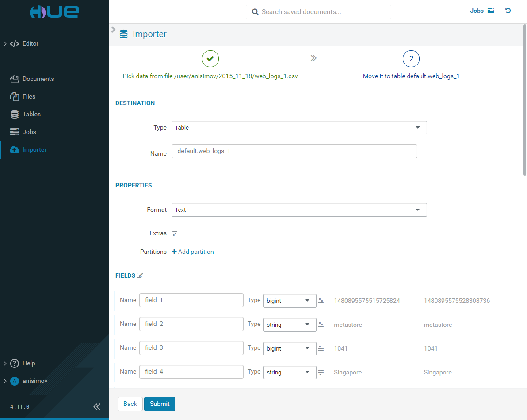Open field_2 column settings icon
The width and height of the screenshot is (527, 420).
(x=321, y=325)
